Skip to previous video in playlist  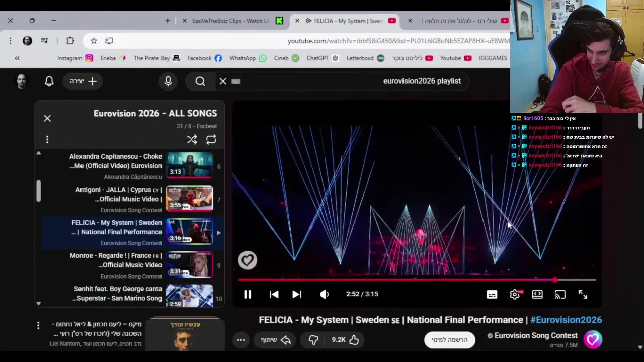[x=274, y=295]
